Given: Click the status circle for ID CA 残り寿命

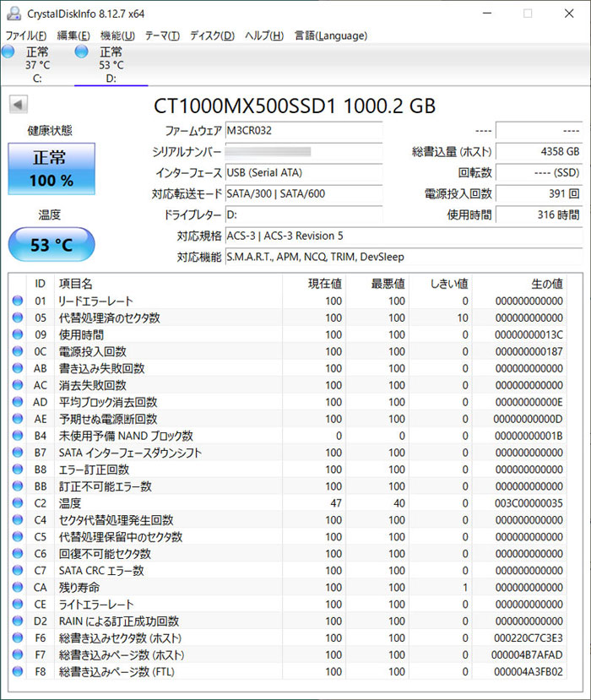Looking at the screenshot, I should tap(18, 587).
